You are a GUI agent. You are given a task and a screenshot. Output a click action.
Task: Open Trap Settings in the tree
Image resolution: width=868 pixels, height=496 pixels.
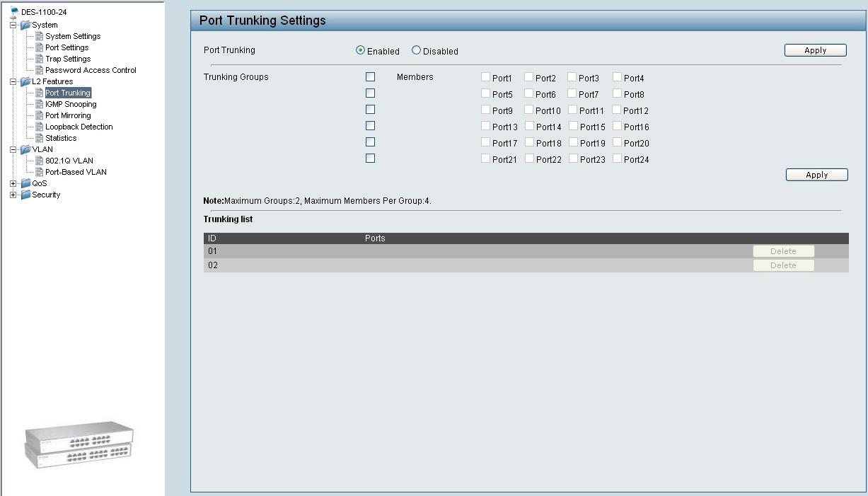[68, 59]
